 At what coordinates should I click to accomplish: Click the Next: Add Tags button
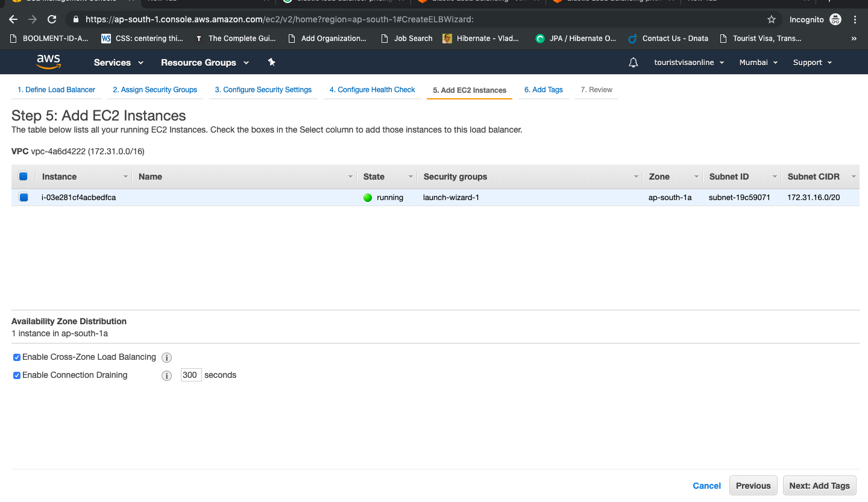[819, 486]
